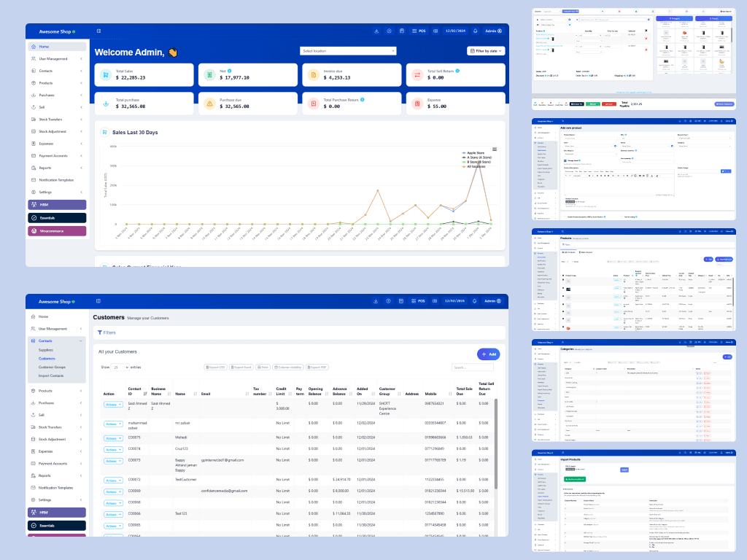Open Filters link on Customers page
The width and height of the screenshot is (747, 560).
[107, 332]
